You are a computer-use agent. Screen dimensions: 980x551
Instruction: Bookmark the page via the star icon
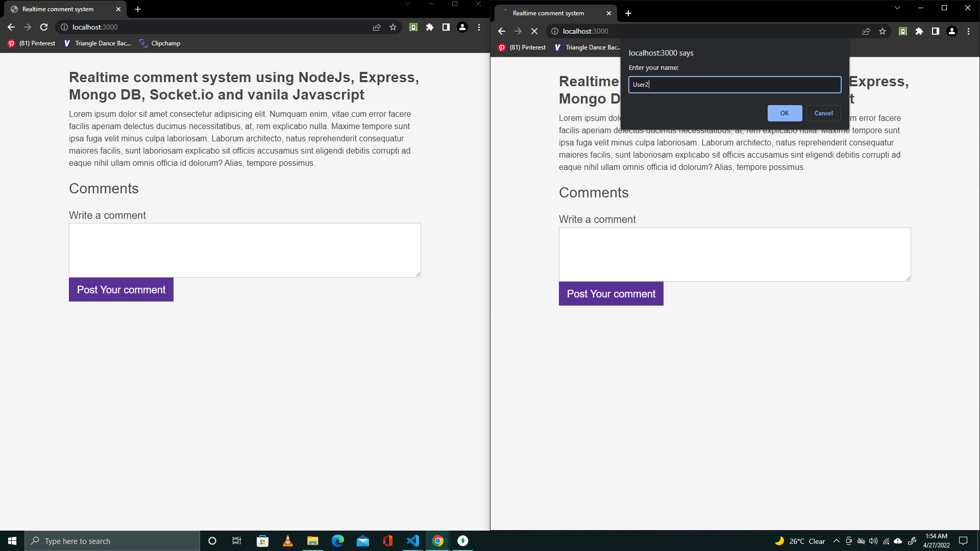coord(393,27)
